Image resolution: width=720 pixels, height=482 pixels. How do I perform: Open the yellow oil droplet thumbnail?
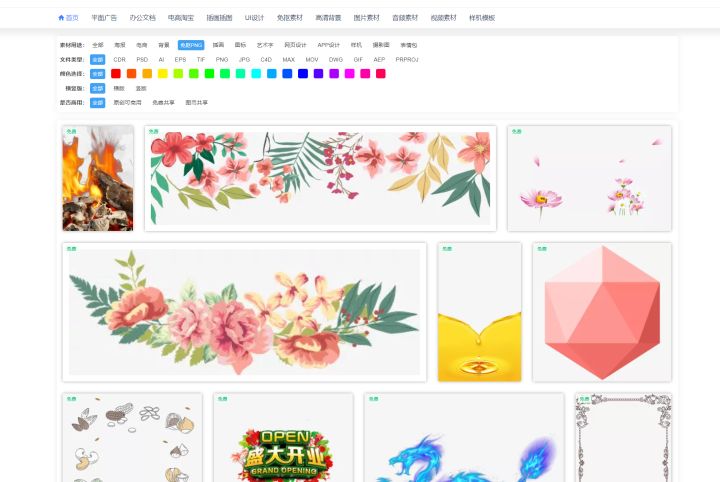tap(479, 312)
